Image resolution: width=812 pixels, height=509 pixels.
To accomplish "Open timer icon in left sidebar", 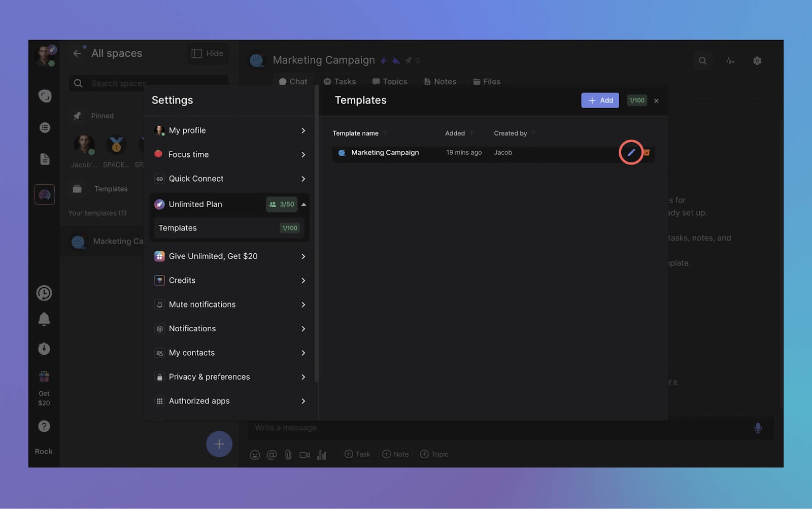I will point(44,348).
